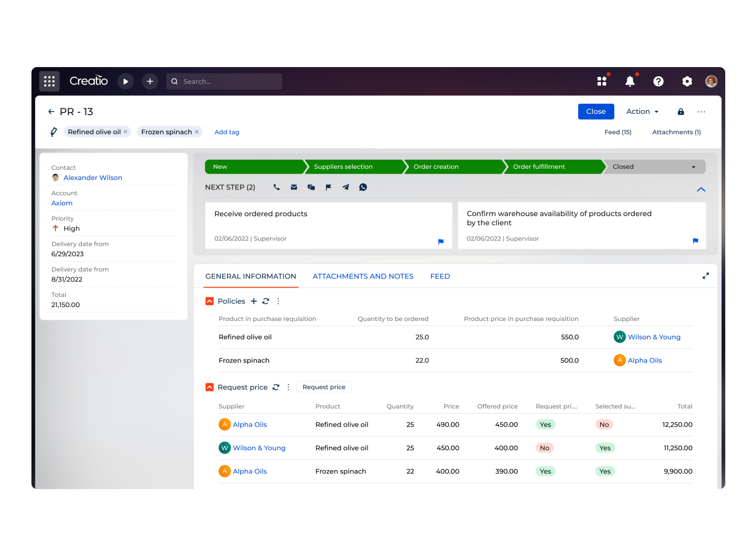The height and width of the screenshot is (559, 756).
Task: Toggle the lock icon near Action button
Action: pyautogui.click(x=681, y=111)
